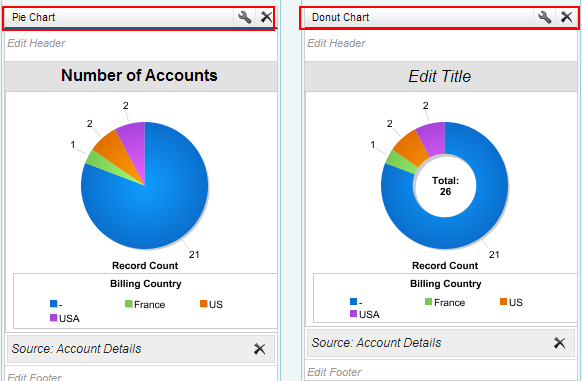Click US orange swatch in Pie legend
The image size is (582, 381).
point(203,304)
